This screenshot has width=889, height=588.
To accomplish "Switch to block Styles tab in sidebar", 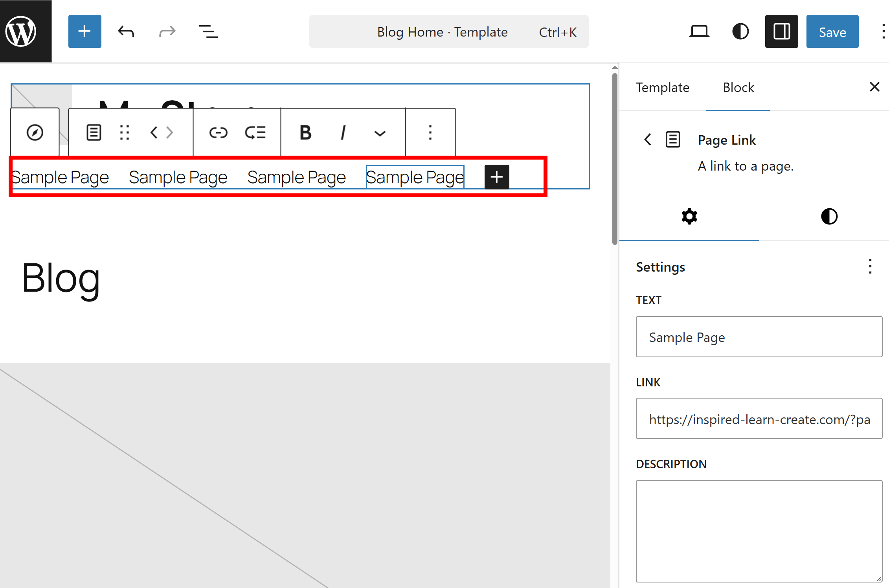I will [829, 217].
